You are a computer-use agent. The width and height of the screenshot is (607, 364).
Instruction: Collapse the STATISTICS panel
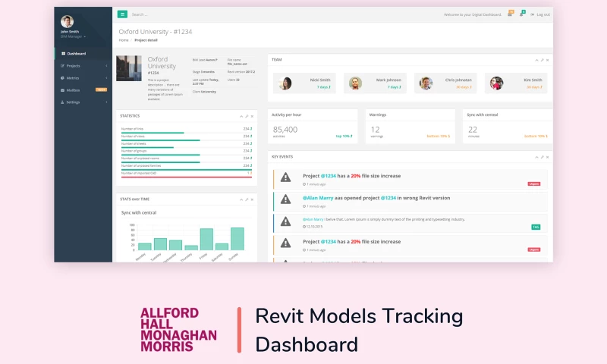(x=241, y=117)
